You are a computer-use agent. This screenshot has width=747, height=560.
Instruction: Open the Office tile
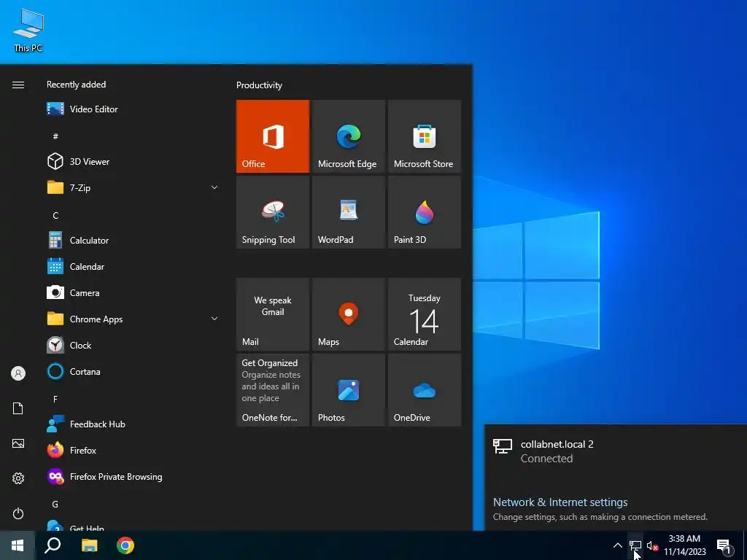[273, 136]
